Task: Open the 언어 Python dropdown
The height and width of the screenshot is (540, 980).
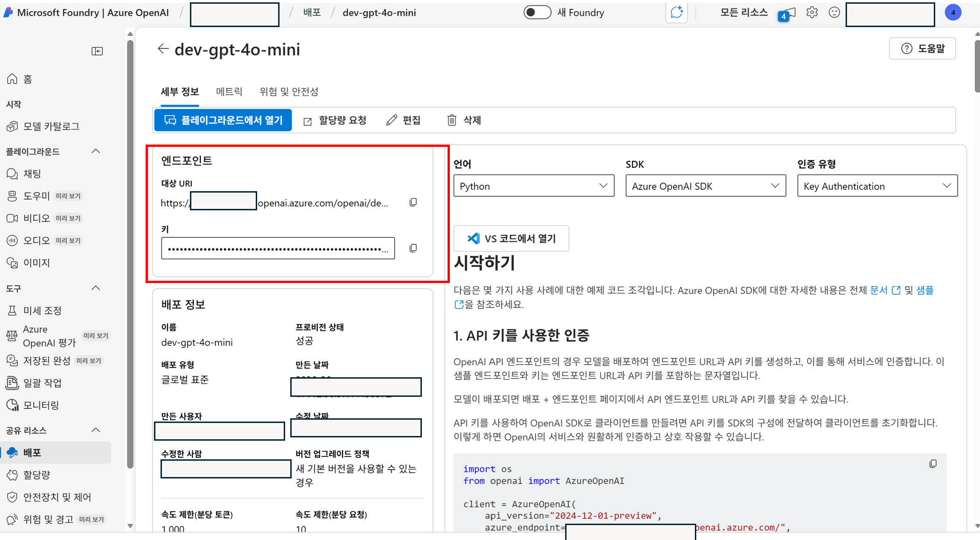Action: [534, 186]
